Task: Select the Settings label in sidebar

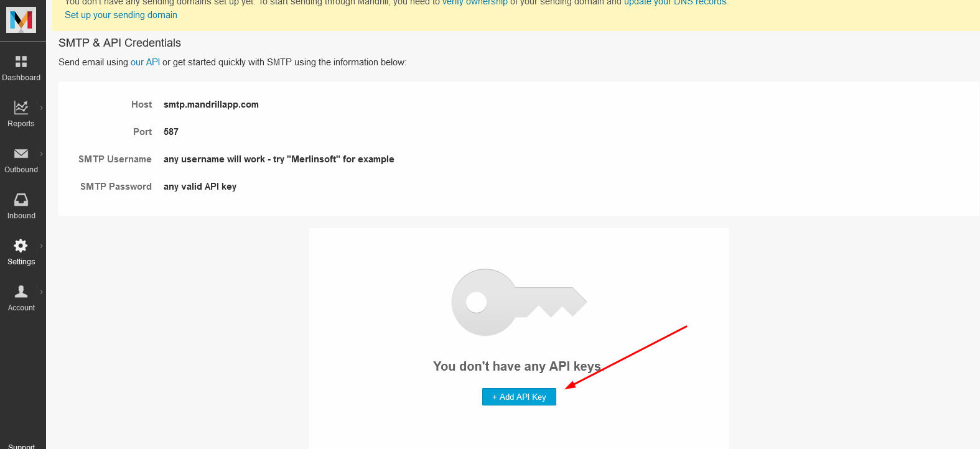Action: pyautogui.click(x=21, y=262)
